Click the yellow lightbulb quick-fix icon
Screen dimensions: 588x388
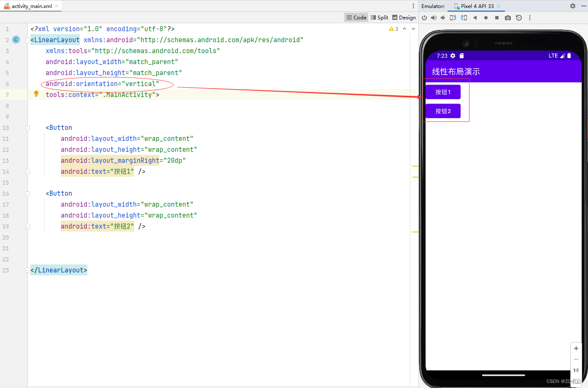click(36, 94)
